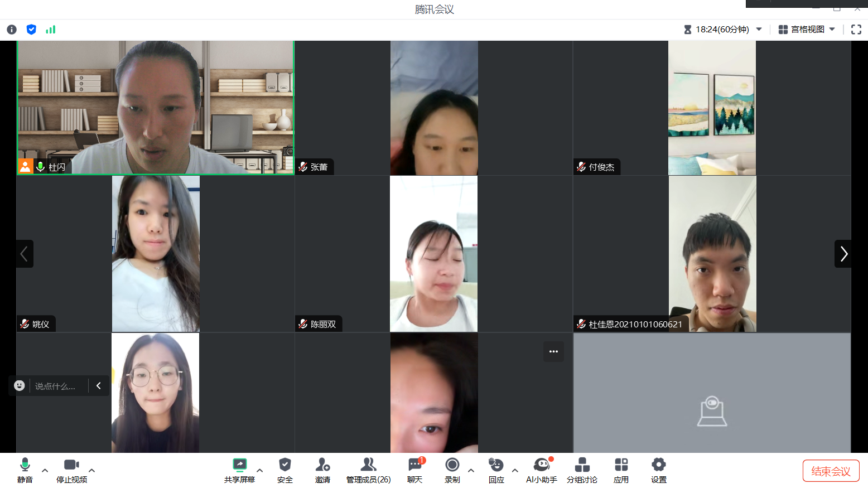
Task: Open 分组讨论 breakout rooms
Action: pyautogui.click(x=582, y=470)
